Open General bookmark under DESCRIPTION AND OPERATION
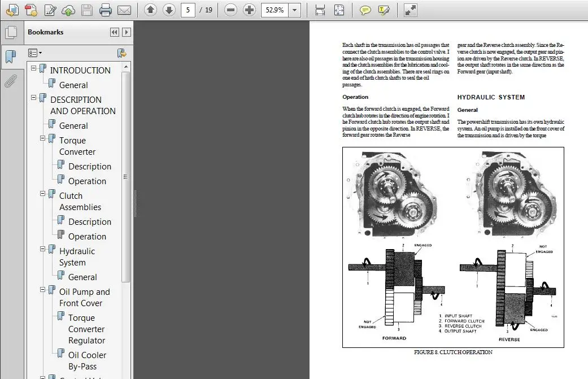The height and width of the screenshot is (379, 588). (73, 126)
